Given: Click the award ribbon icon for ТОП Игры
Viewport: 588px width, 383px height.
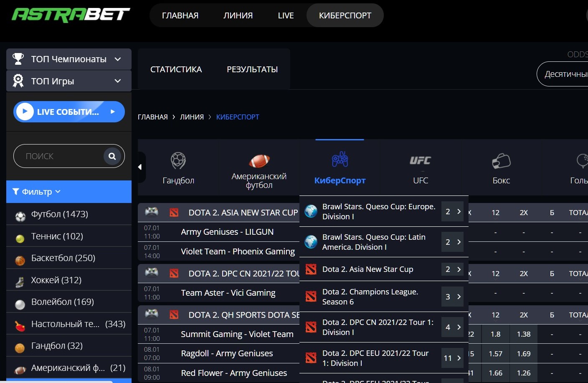Looking at the screenshot, I should click(18, 81).
